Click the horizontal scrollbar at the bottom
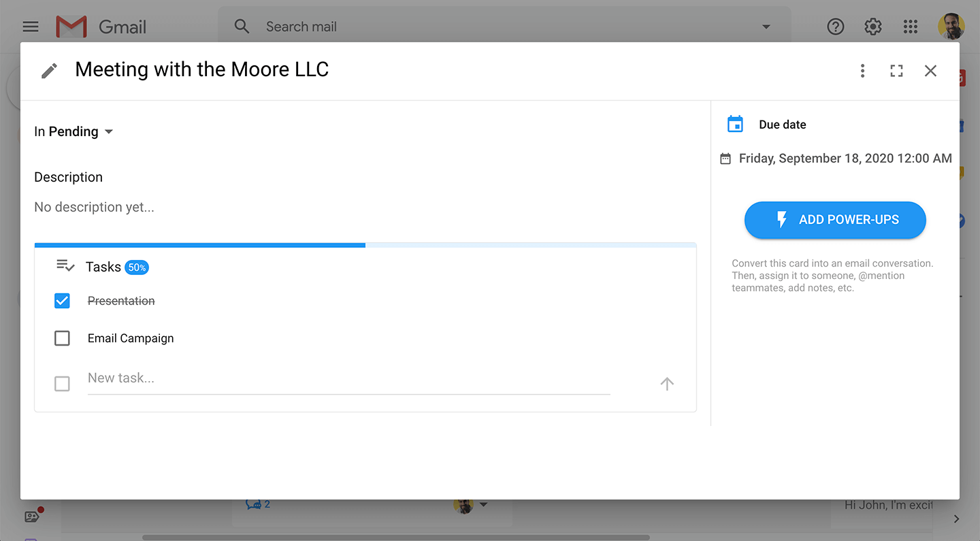This screenshot has width=980, height=541. tap(396, 538)
